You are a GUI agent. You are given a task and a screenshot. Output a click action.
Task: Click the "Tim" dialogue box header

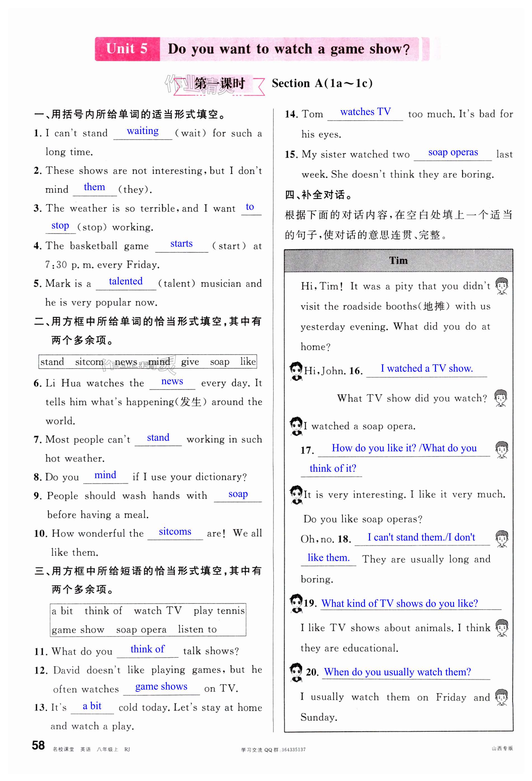pos(398,260)
